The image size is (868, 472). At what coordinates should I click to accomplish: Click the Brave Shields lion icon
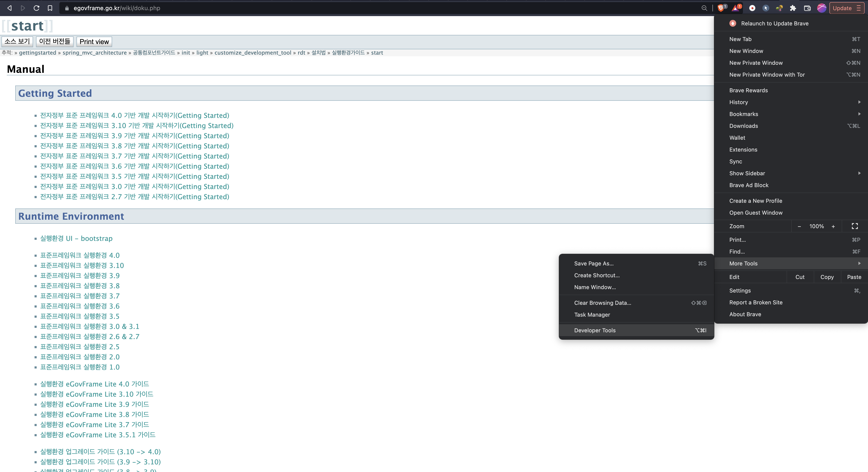(x=721, y=8)
